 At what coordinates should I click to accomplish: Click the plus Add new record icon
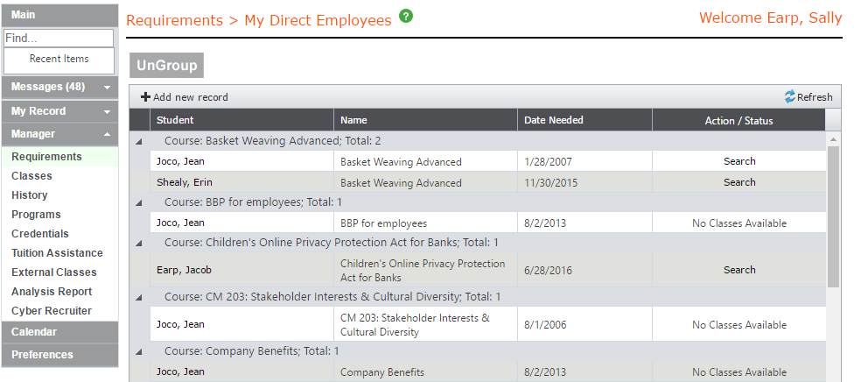pos(145,97)
